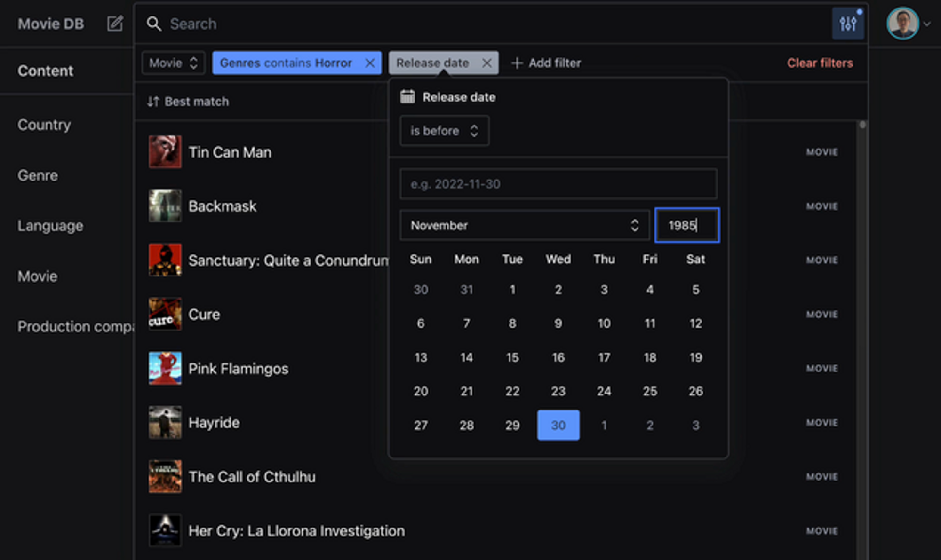Remove the Genres contains Horror filter
This screenshot has height=560, width=941.
(370, 63)
